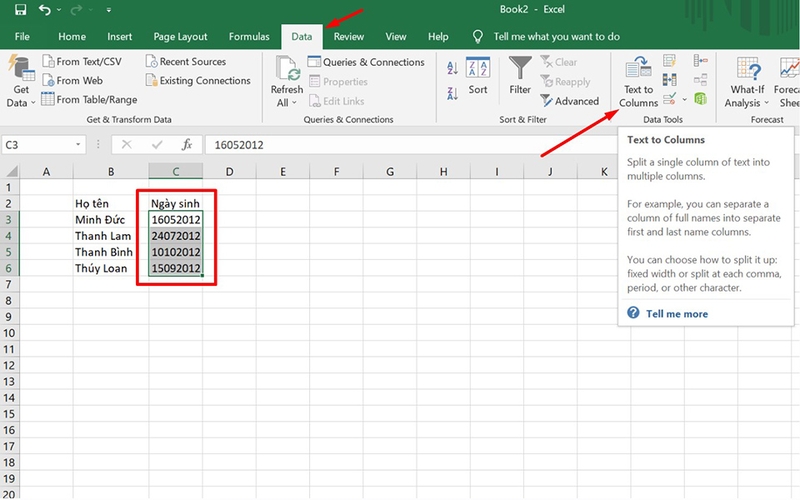Click the Properties button
This screenshot has width=800, height=500.
[338, 82]
